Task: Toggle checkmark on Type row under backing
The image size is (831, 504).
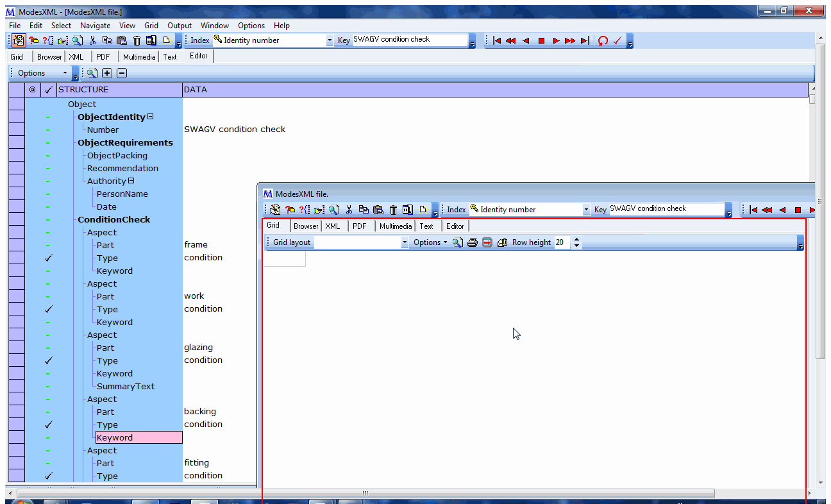Action: pos(48,424)
